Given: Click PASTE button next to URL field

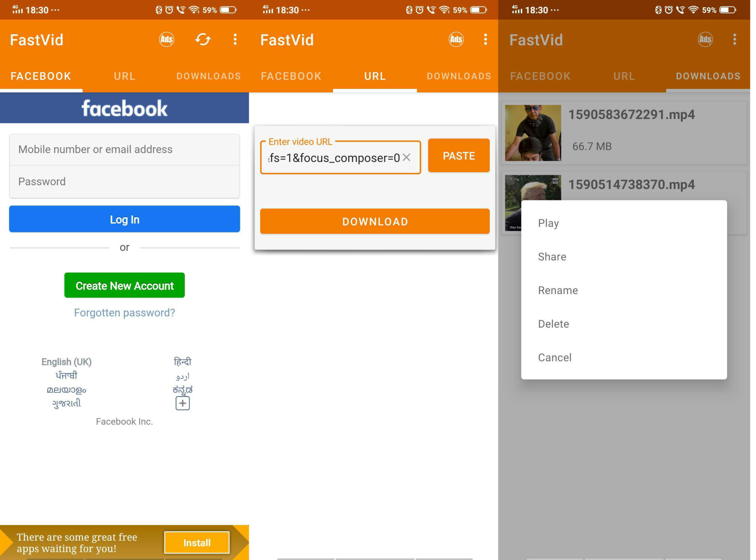Looking at the screenshot, I should click(x=458, y=155).
